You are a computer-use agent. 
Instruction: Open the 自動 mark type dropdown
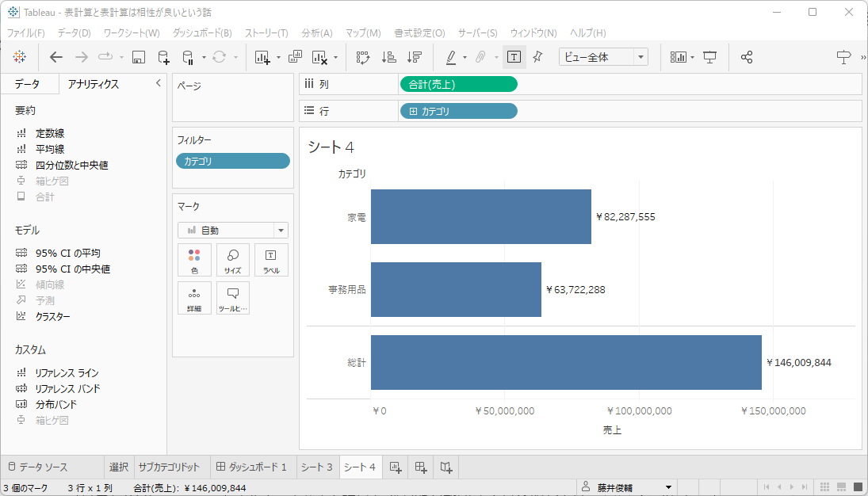(x=280, y=231)
